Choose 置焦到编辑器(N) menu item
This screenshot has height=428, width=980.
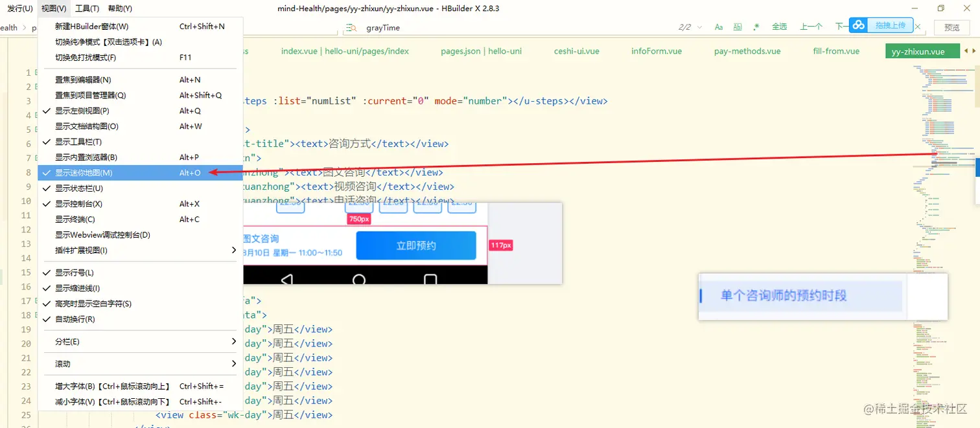(x=140, y=80)
